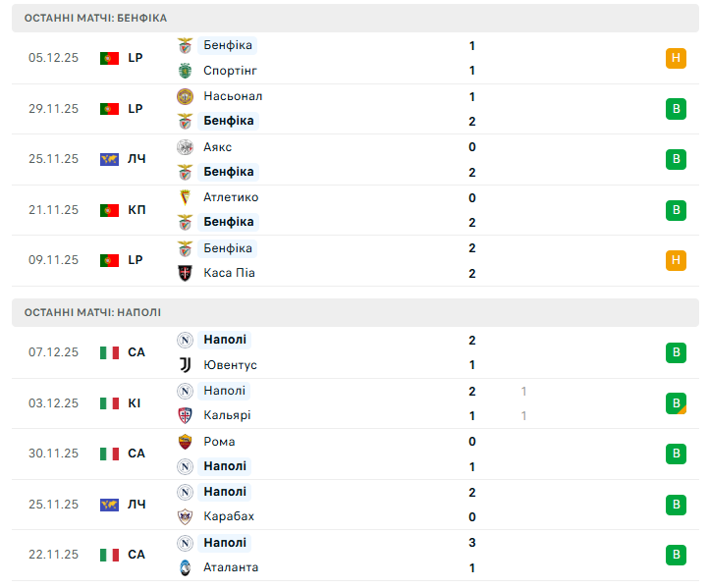Click the Qarabag team crest

tap(185, 516)
